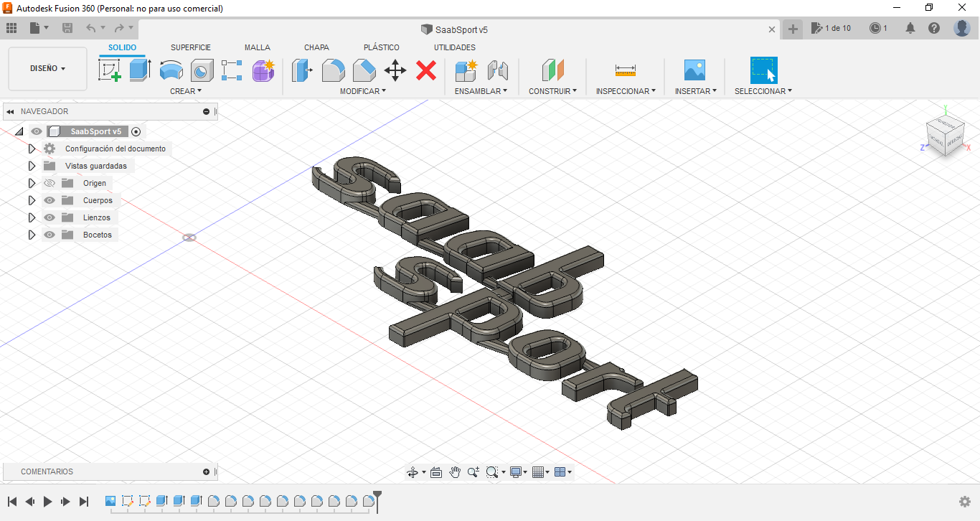Click the ViewCube to reorient view

(945, 134)
